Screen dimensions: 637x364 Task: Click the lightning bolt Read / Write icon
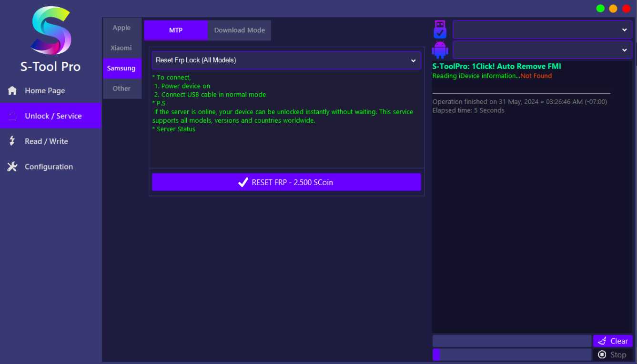pos(12,141)
